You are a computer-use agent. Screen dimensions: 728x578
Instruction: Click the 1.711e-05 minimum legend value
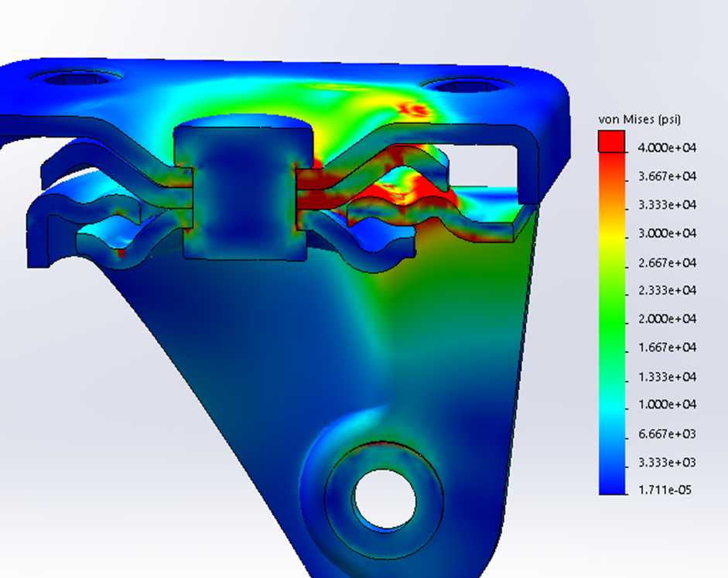pos(665,490)
